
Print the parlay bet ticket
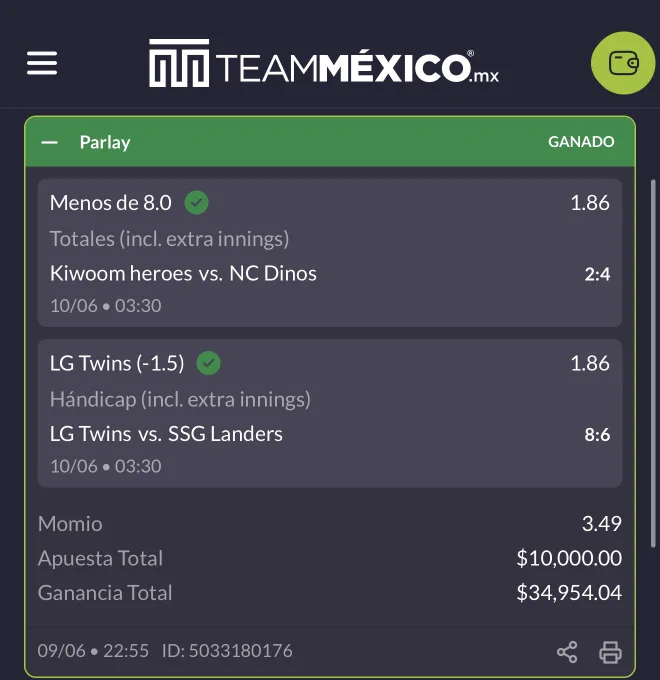point(610,652)
